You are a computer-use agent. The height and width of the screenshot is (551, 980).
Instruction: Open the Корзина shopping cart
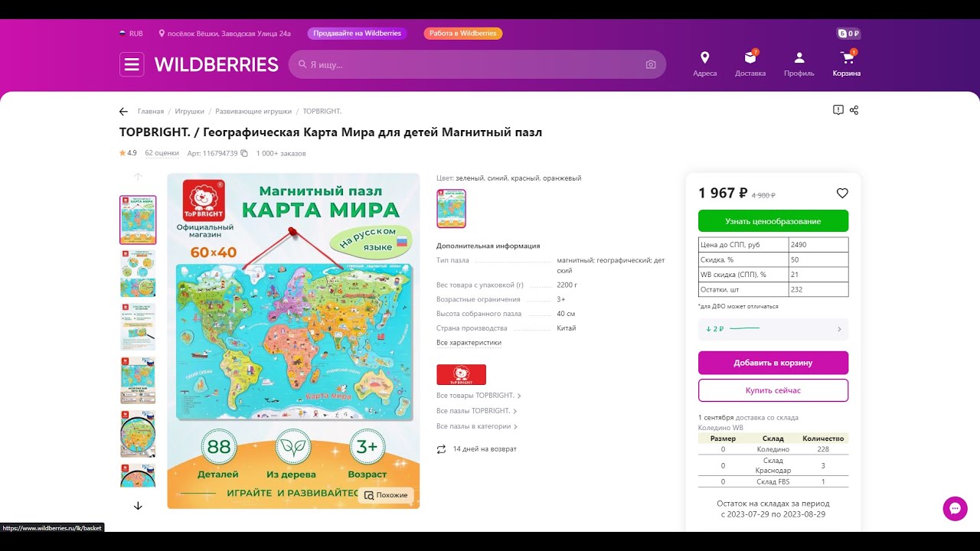pyautogui.click(x=847, y=64)
